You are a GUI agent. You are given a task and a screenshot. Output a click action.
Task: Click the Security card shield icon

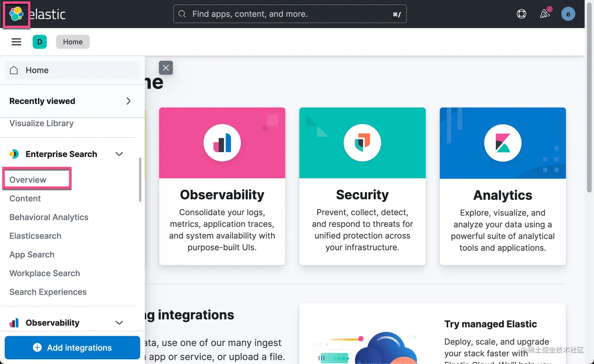click(x=362, y=143)
